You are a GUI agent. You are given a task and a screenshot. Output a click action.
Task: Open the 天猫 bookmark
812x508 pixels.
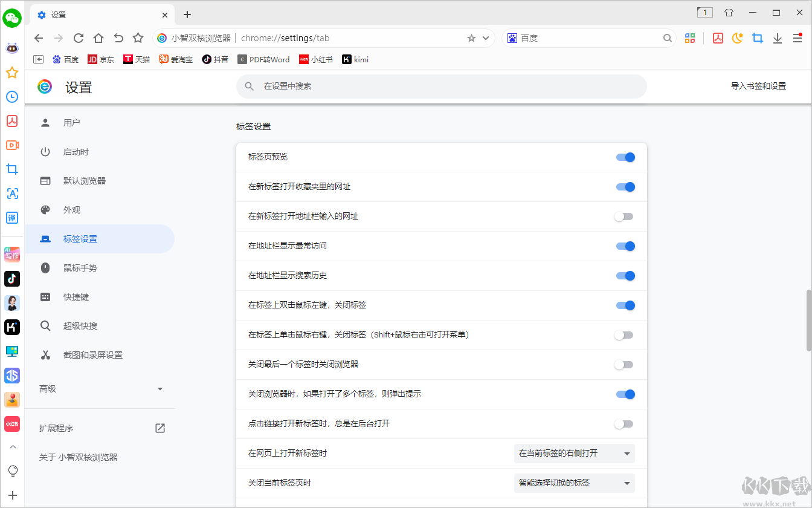(x=137, y=59)
